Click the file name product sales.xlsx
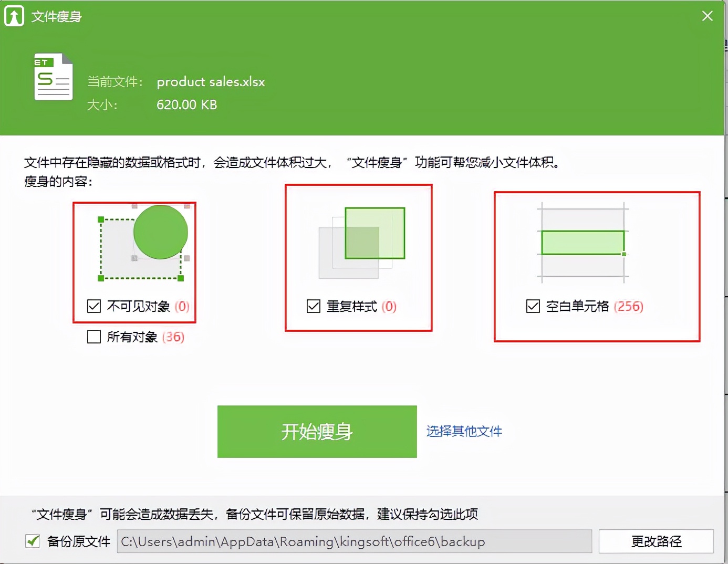The width and height of the screenshot is (728, 564). tap(210, 81)
